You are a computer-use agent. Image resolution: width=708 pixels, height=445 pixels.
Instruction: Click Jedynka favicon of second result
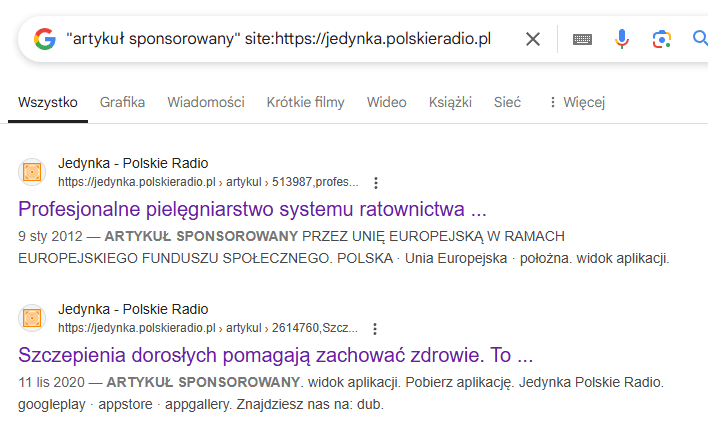[33, 318]
